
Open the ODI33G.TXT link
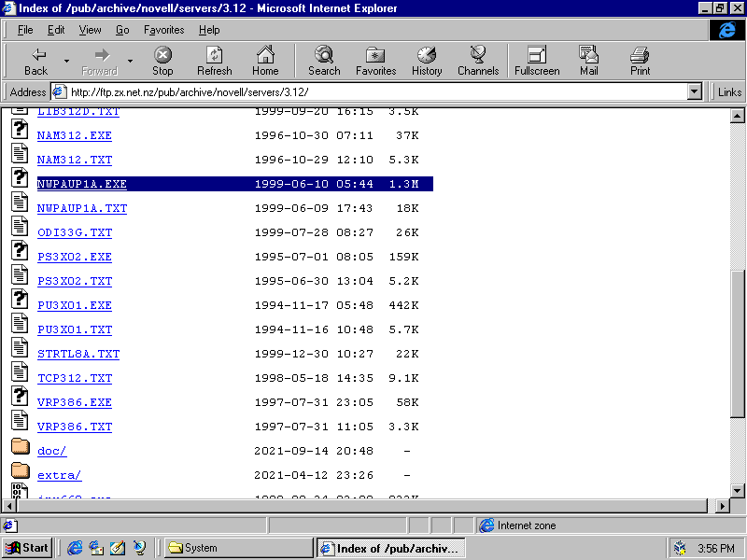tap(75, 232)
